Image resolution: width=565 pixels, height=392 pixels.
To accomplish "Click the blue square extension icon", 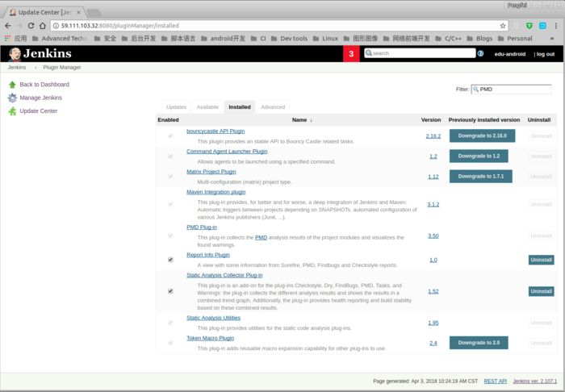I will pos(542,26).
